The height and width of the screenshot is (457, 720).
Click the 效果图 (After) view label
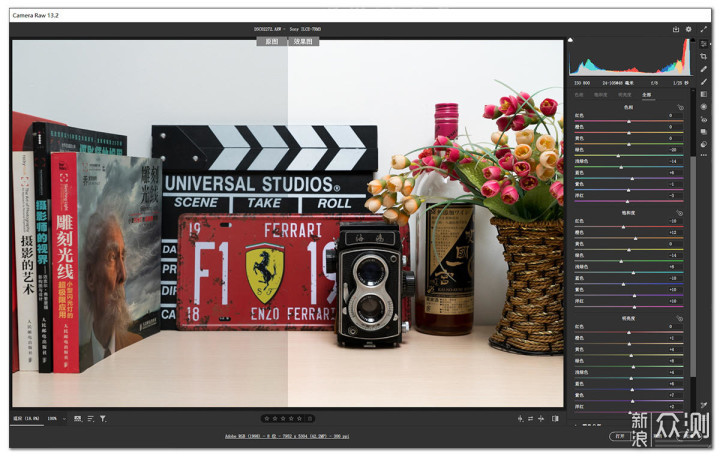tap(303, 42)
